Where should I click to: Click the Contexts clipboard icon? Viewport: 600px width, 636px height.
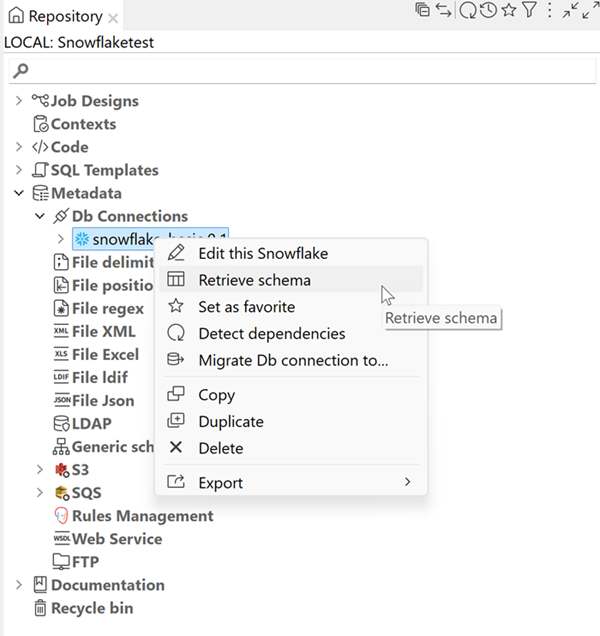(41, 124)
